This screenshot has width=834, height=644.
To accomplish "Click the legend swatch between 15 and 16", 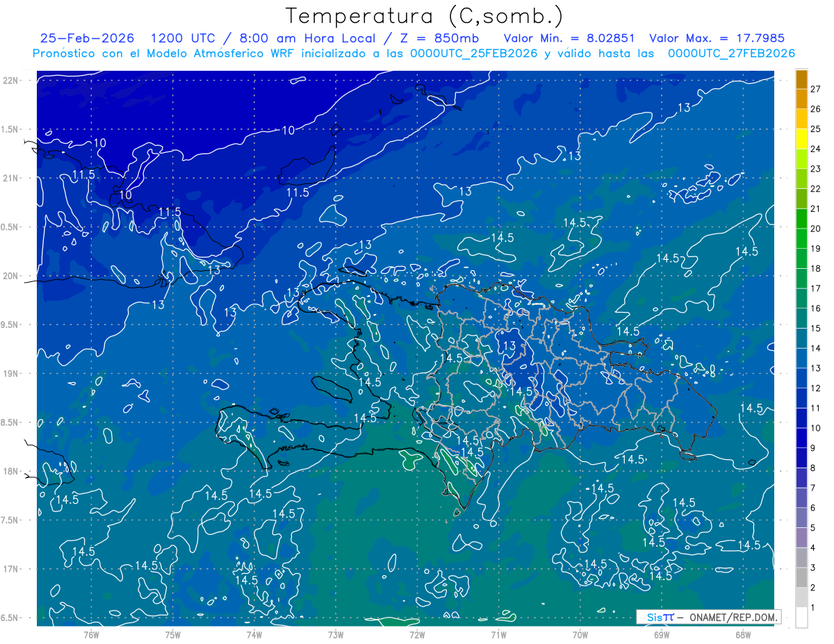I will pyautogui.click(x=801, y=319).
